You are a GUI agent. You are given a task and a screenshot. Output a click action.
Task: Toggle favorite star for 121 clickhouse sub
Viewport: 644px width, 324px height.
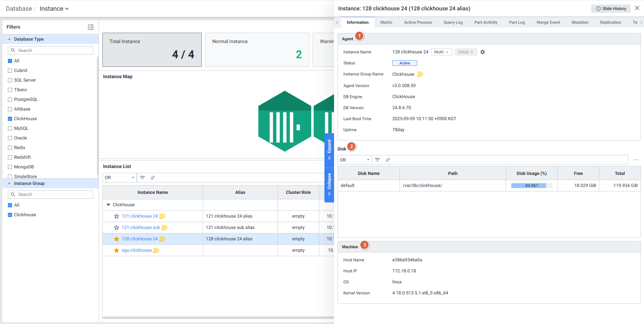[117, 228]
